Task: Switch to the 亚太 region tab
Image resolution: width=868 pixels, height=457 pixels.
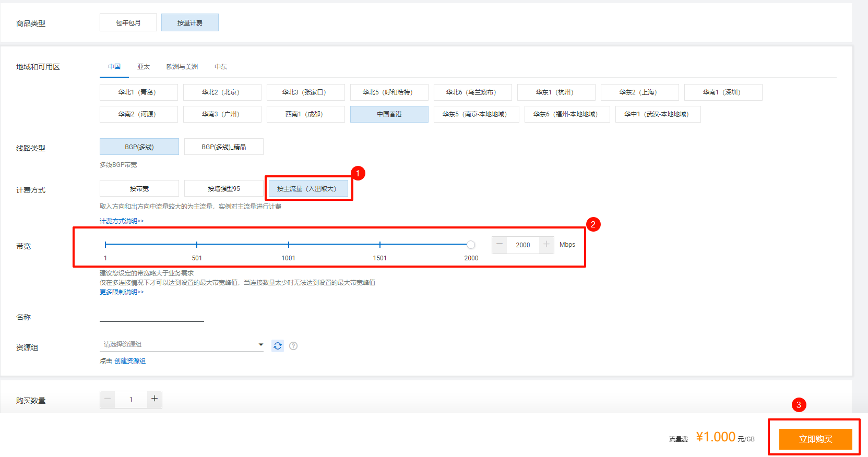Action: [144, 67]
